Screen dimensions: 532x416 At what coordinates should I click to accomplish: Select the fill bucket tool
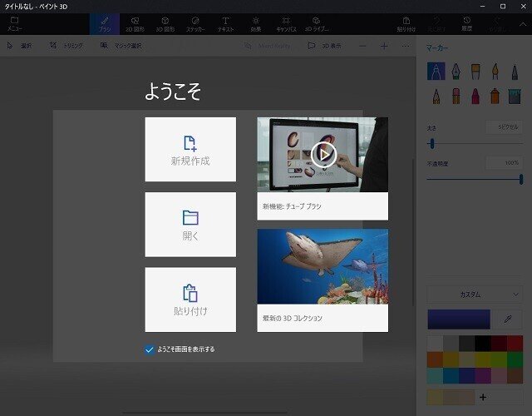coord(515,96)
